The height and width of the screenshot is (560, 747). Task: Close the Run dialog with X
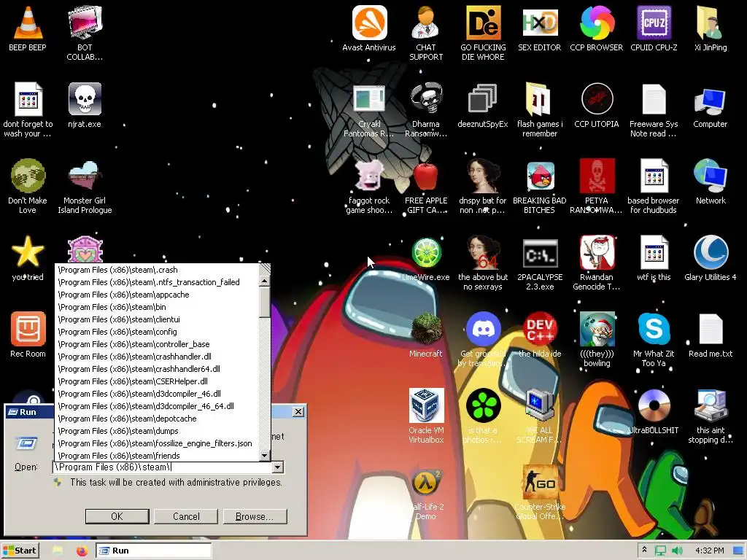[x=298, y=412]
